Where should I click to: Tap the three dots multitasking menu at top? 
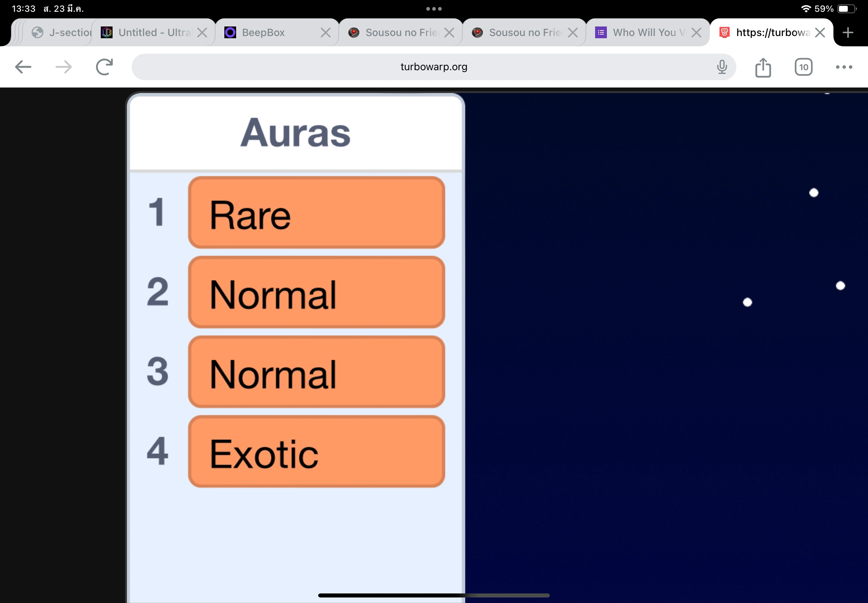pyautogui.click(x=434, y=9)
